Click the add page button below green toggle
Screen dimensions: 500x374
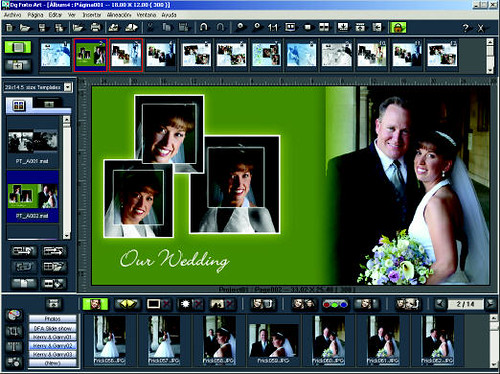point(18,65)
